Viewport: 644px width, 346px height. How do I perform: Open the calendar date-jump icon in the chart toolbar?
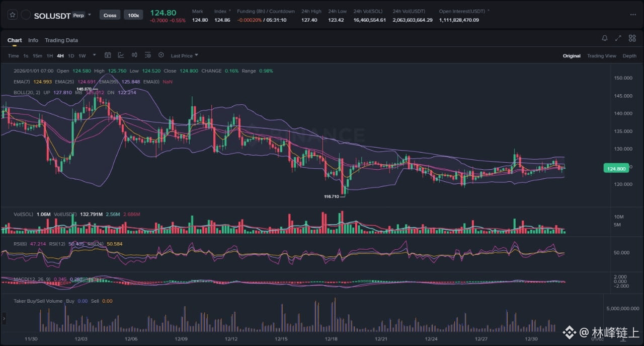pos(108,55)
